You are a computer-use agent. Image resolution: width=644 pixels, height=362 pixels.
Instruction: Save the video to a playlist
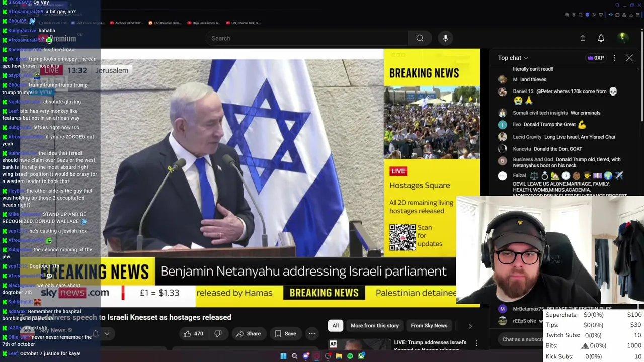[285, 334]
